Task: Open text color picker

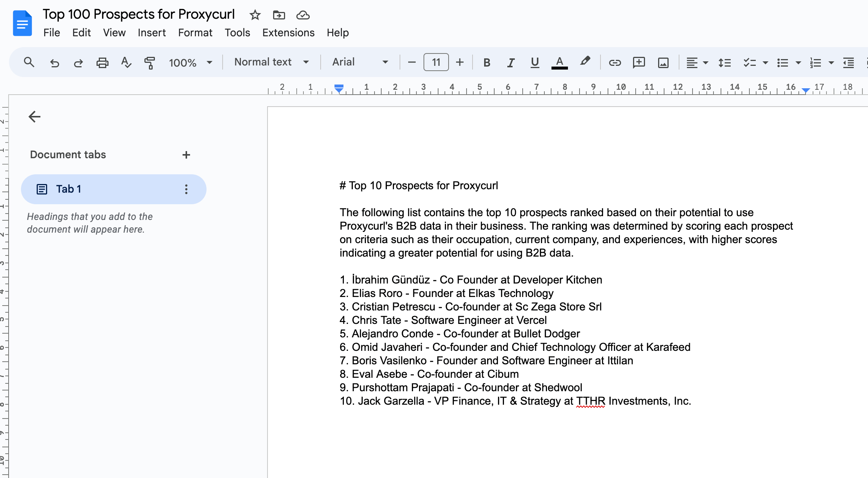Action: (560, 62)
